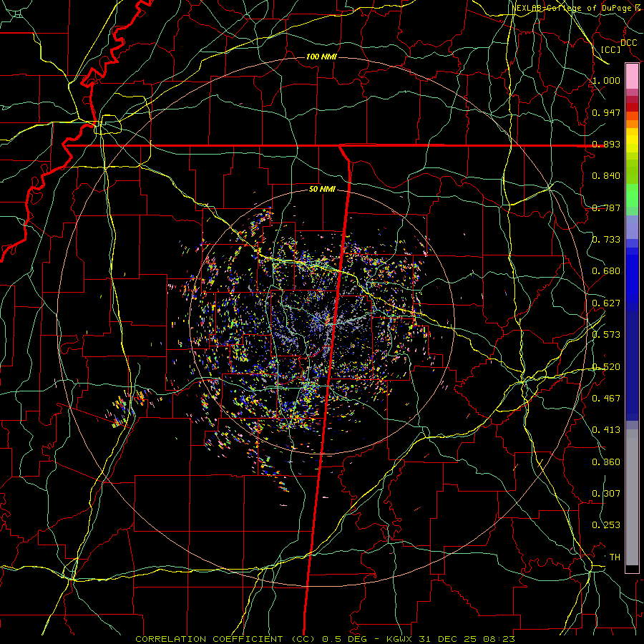Pick the gray segment of the color bar
The image size is (644, 644).
[632, 497]
